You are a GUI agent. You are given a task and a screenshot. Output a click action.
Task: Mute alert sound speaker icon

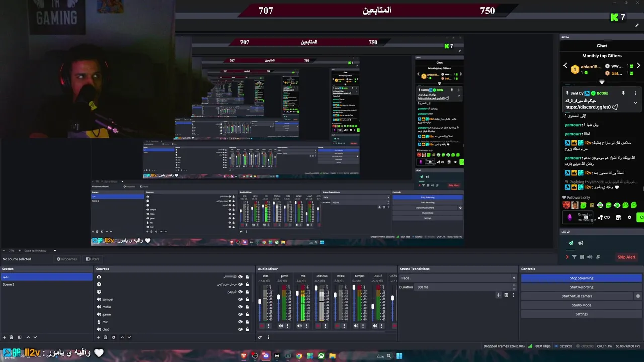pyautogui.click(x=590, y=257)
